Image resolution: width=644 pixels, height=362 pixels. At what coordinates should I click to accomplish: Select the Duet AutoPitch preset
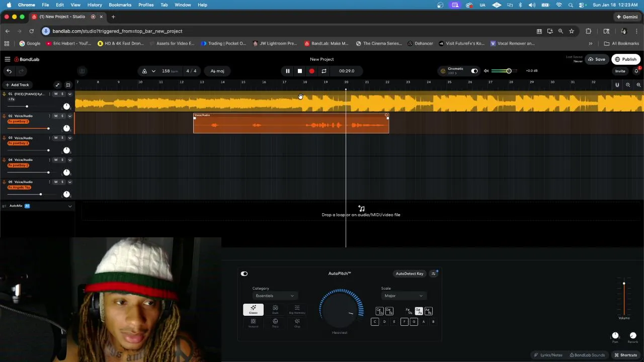(275, 310)
